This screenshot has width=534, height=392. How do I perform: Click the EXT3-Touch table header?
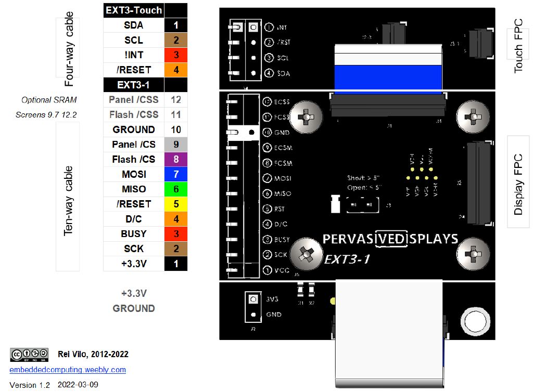(133, 10)
